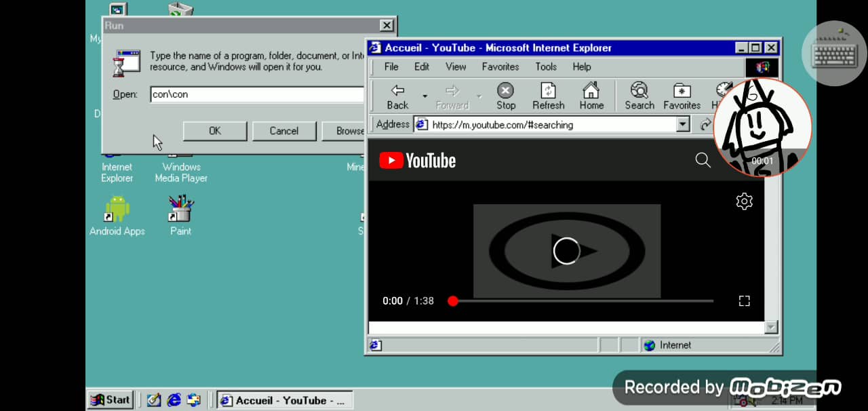The image size is (868, 411).
Task: Click the video progress slider handle
Action: pos(453,300)
